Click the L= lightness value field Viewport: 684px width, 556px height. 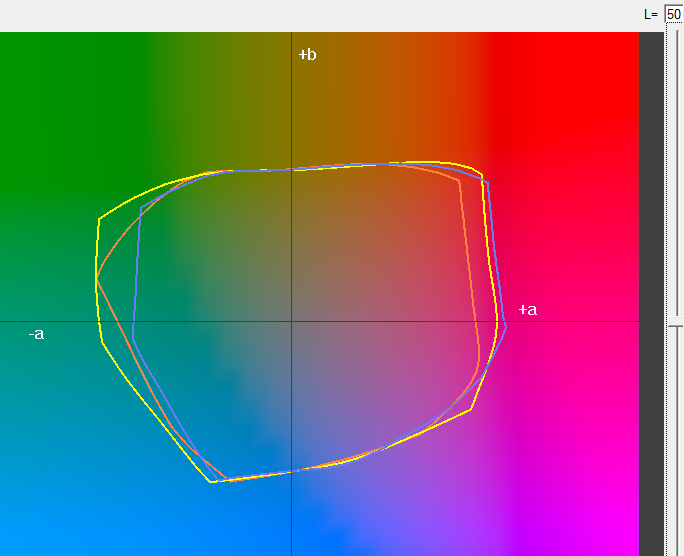(674, 14)
